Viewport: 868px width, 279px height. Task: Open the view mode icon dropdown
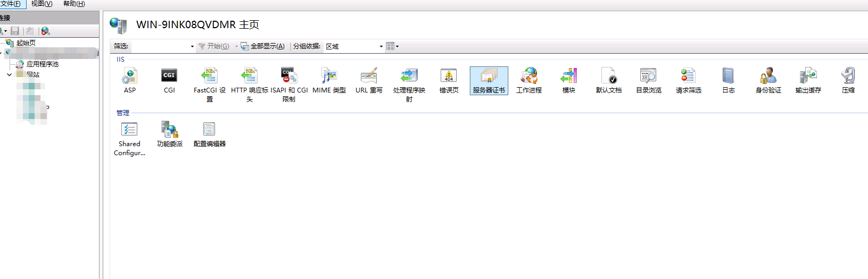392,47
